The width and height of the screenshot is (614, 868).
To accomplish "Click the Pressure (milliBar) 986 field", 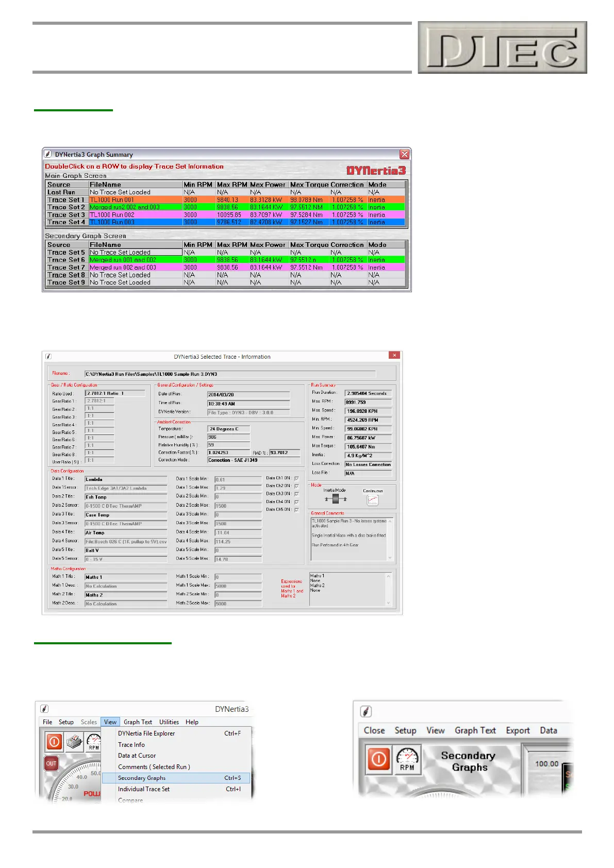I will click(229, 437).
